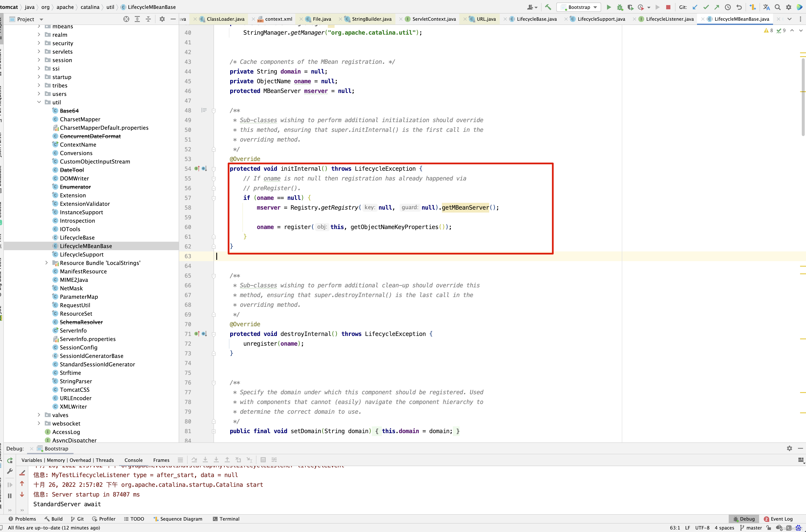The image size is (806, 532).
Task: Collapse the util folder
Action: tap(39, 102)
